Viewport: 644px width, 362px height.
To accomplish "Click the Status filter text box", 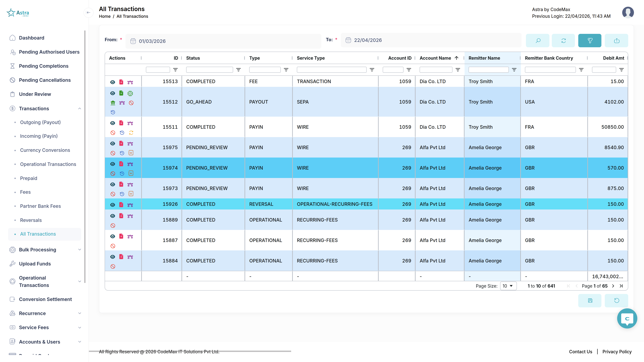I will point(209,70).
